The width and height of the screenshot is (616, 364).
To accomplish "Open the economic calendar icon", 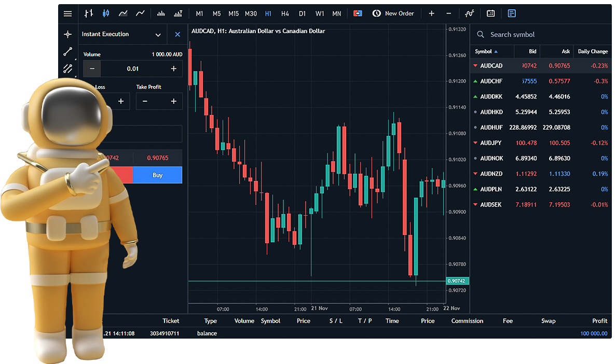I will [490, 13].
